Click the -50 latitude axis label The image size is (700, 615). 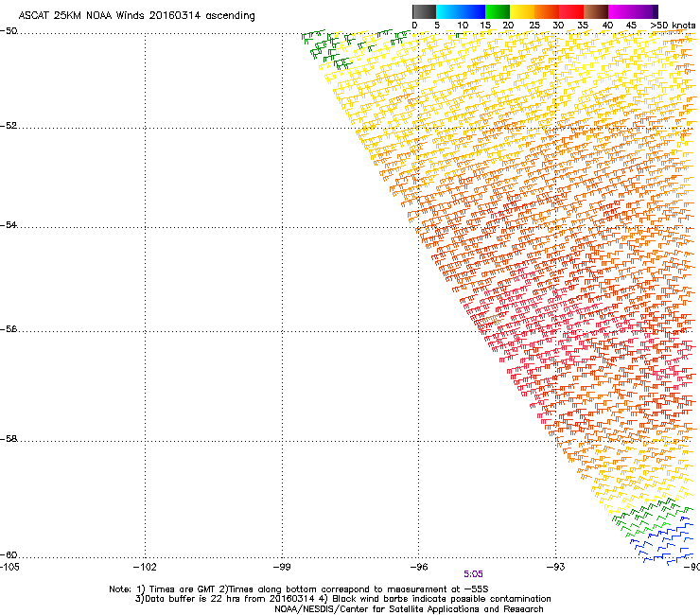(9, 31)
